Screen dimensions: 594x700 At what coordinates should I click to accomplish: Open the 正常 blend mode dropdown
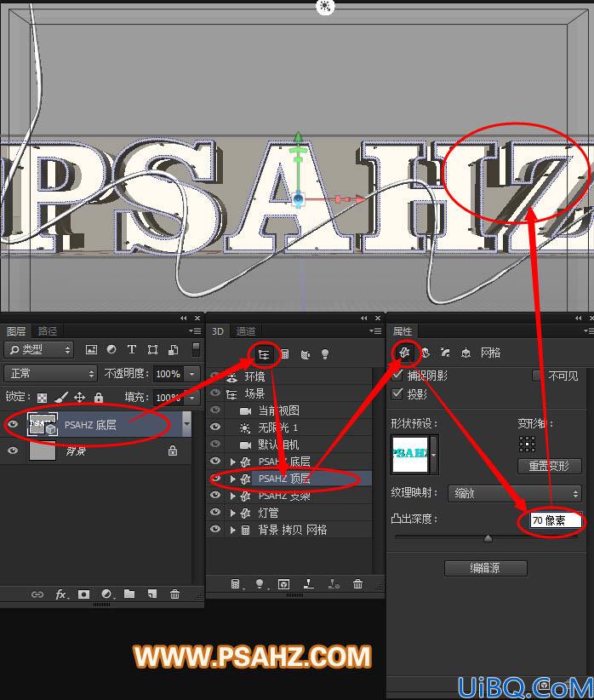[x=50, y=373]
